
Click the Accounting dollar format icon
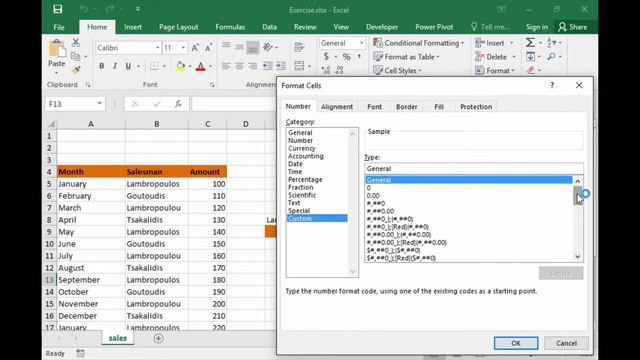(326, 57)
